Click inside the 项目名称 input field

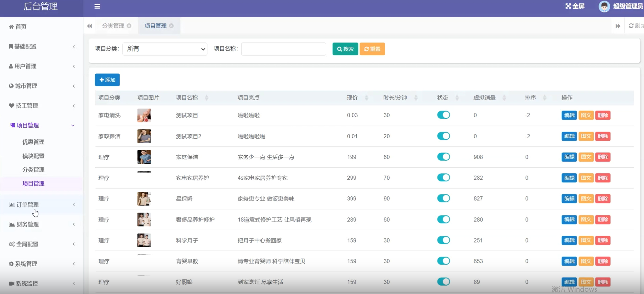283,49
